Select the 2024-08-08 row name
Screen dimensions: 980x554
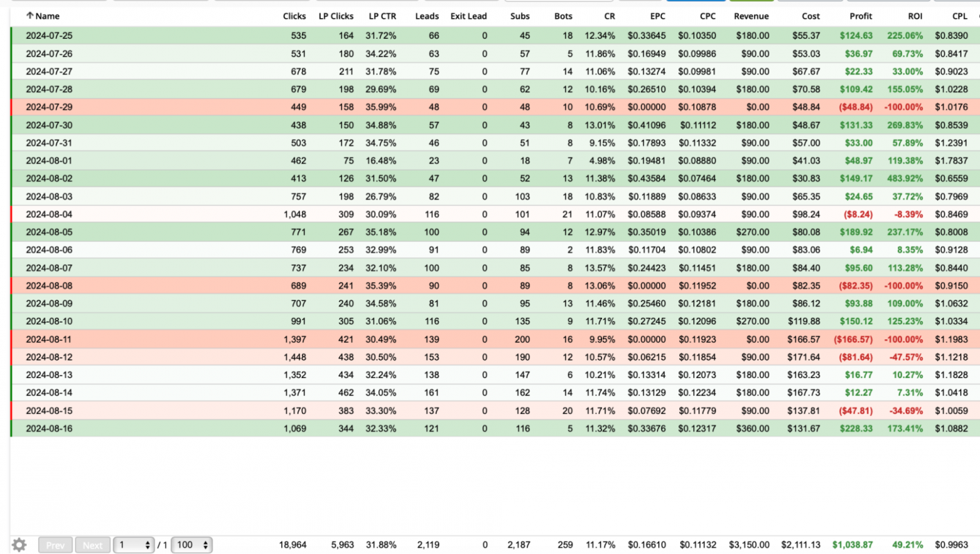tap(49, 285)
